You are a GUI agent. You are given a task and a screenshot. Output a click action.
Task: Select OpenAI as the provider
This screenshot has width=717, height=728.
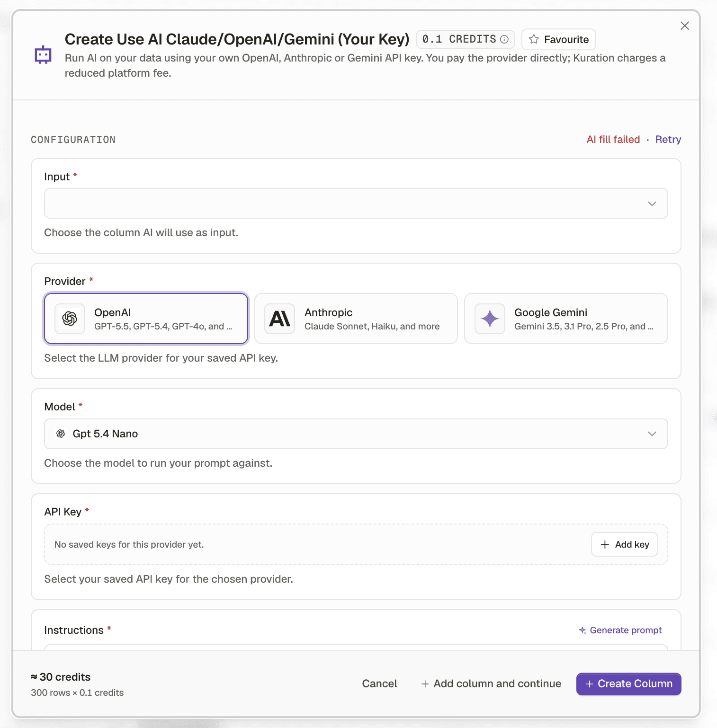146,319
